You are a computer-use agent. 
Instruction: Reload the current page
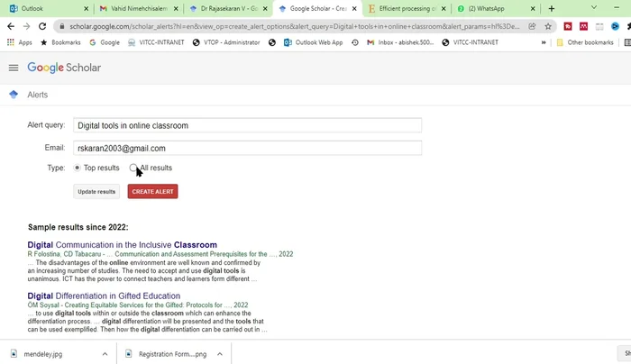pos(45,26)
